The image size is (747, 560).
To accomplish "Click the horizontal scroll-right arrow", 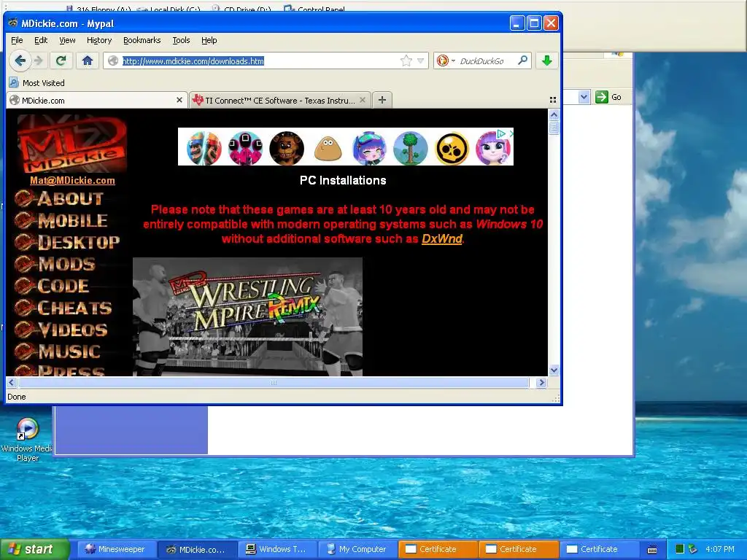I will [541, 382].
